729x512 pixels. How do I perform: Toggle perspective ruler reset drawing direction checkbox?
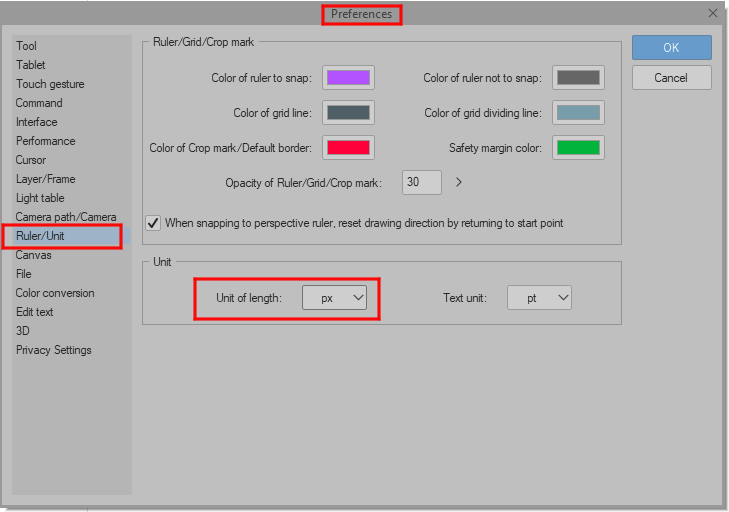click(x=153, y=223)
